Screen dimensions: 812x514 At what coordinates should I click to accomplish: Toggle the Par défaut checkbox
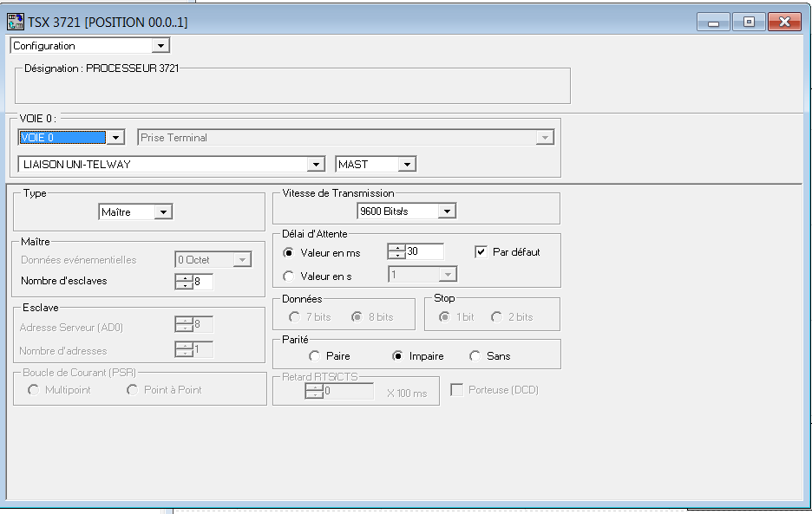481,251
